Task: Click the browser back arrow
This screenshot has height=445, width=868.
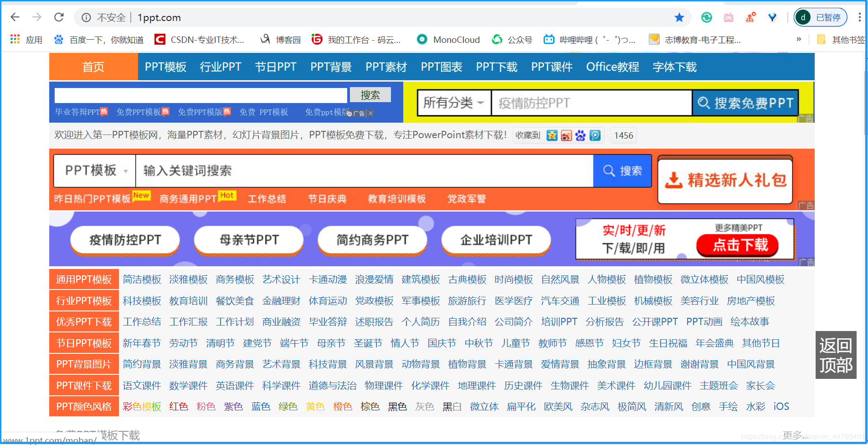Action: 15,17
